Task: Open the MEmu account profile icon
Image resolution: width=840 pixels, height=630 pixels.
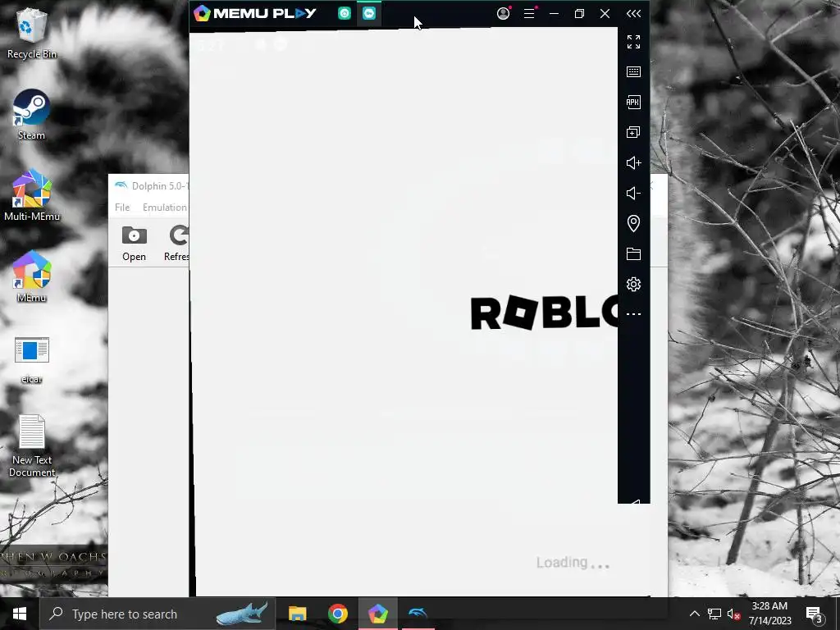Action: [503, 13]
